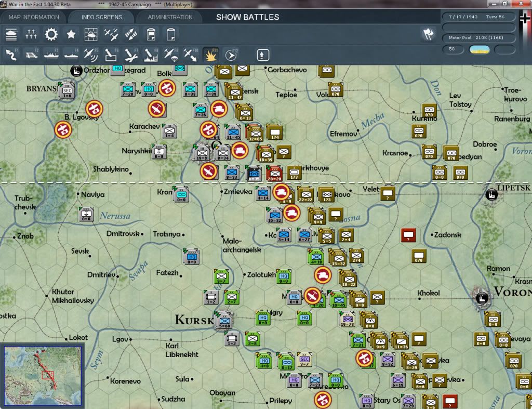
Task: Select the 7=28 German infantry unit
Action: pyautogui.click(x=128, y=89)
